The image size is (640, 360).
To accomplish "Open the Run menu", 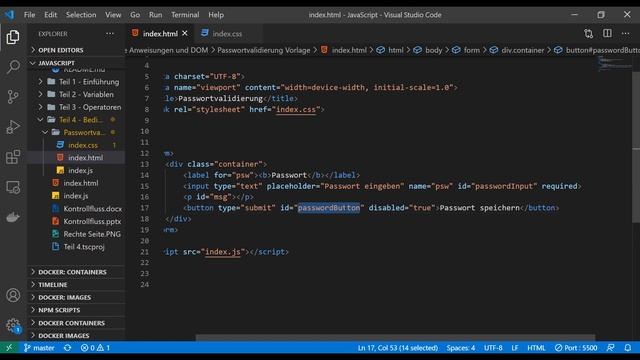I will pyautogui.click(x=156, y=15).
